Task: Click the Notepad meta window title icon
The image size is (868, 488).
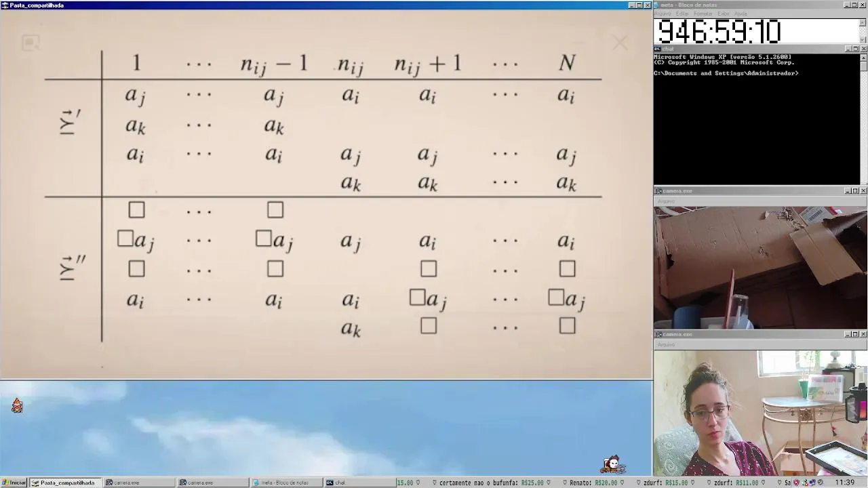Action: pyautogui.click(x=656, y=5)
